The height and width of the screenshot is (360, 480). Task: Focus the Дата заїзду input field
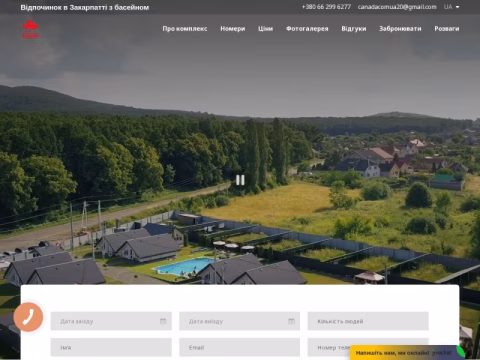[111, 321]
